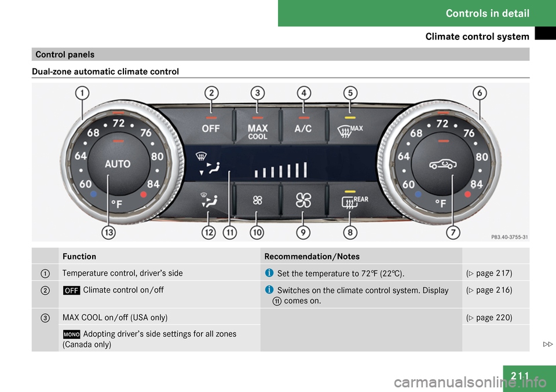Click the OFF icon in table row 2

tap(71, 290)
